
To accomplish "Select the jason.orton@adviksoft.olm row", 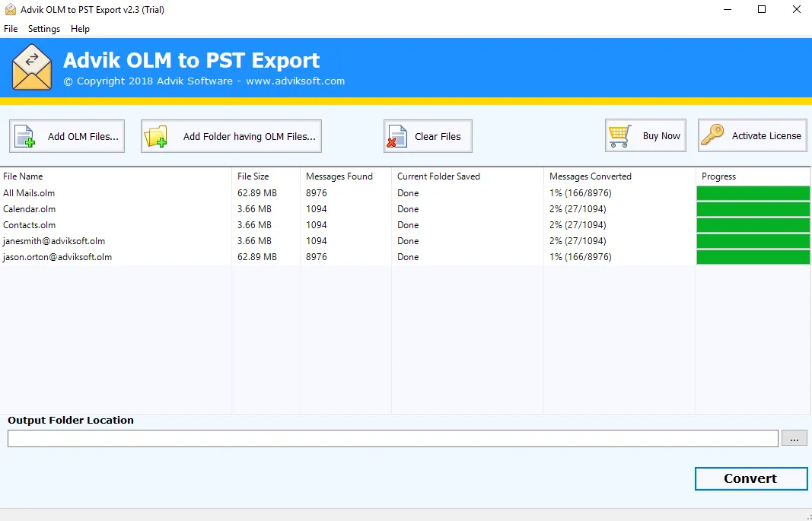I will [x=57, y=257].
